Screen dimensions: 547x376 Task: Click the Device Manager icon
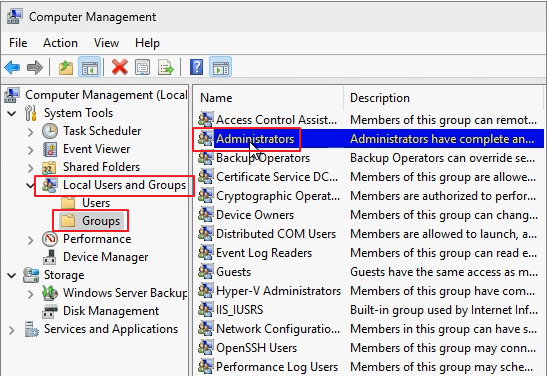[50, 257]
